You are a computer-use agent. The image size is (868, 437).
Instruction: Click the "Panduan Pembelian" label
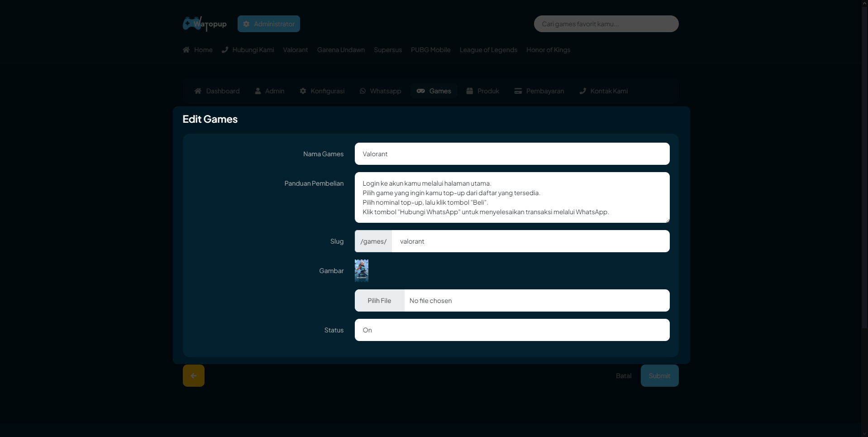pos(314,183)
